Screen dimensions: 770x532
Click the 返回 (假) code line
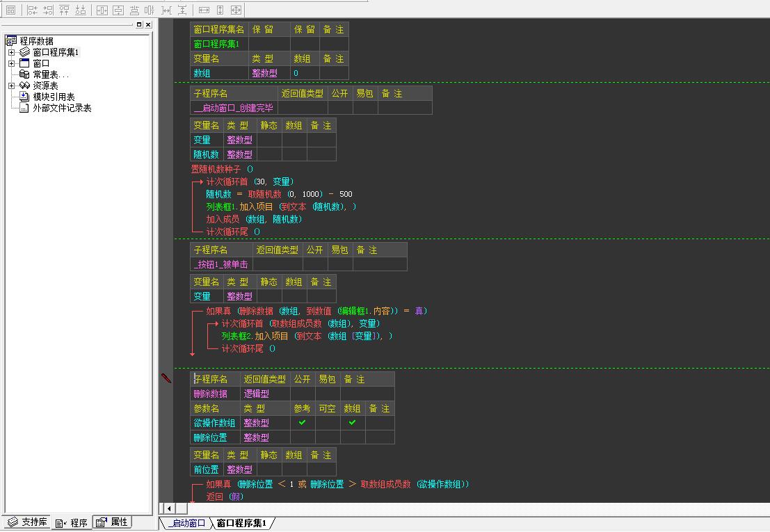point(225,497)
